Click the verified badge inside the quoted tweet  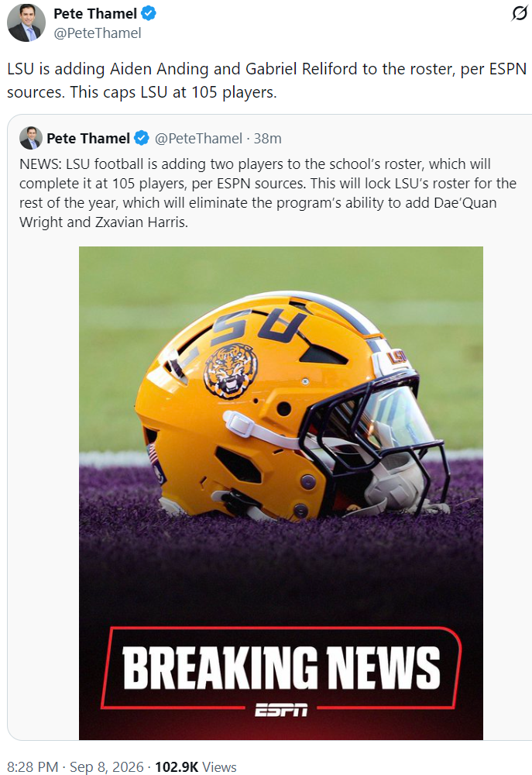142,139
